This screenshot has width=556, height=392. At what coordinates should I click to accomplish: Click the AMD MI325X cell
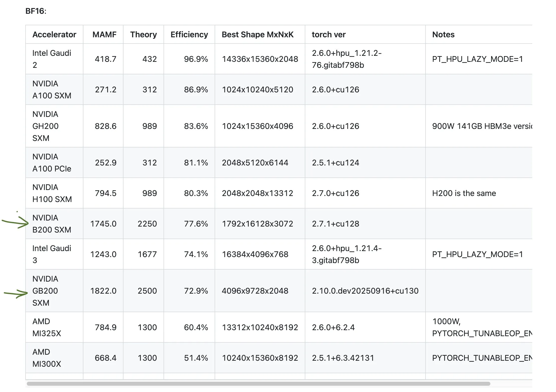point(47,327)
